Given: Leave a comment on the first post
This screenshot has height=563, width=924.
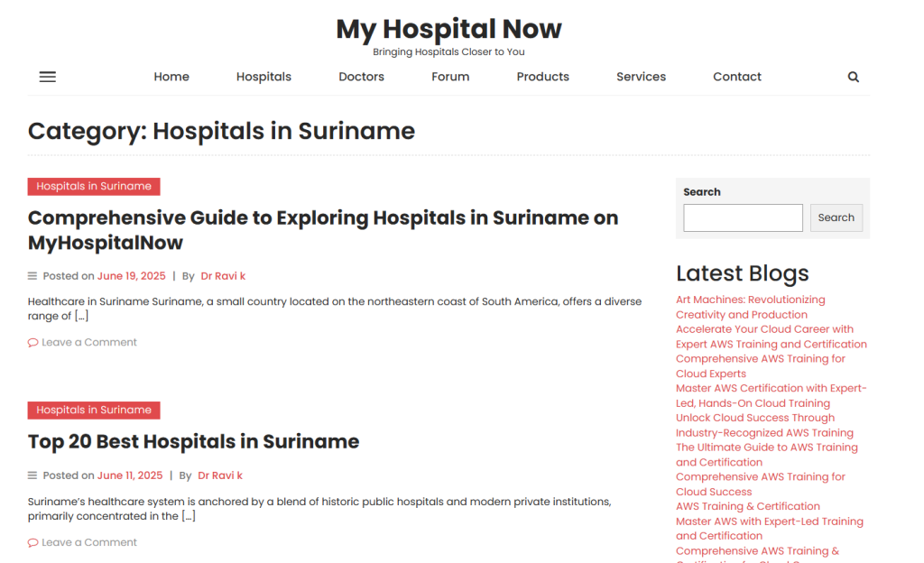Looking at the screenshot, I should pyautogui.click(x=88, y=343).
